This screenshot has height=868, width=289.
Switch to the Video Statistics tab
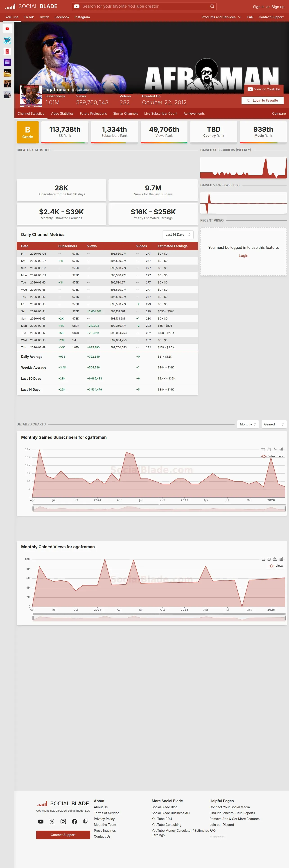tap(62, 114)
